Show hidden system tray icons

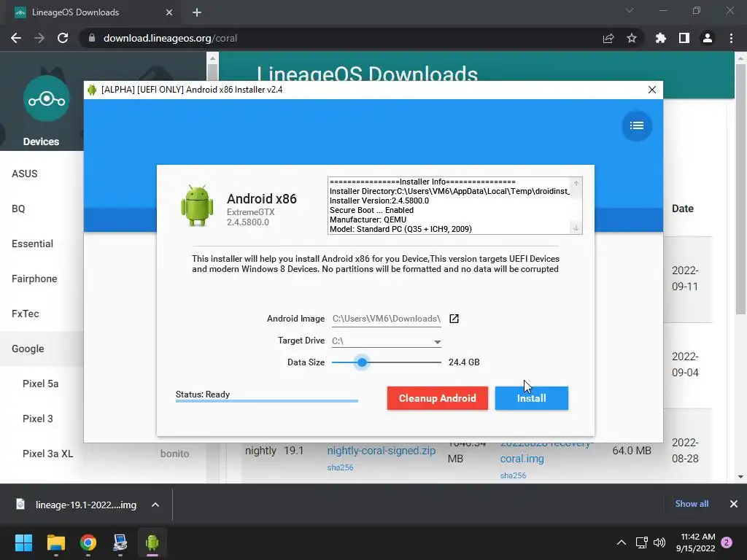pyautogui.click(x=622, y=542)
